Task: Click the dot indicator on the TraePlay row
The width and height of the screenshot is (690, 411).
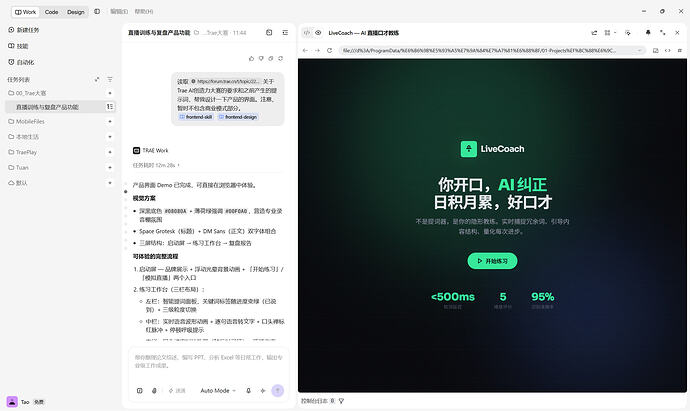Action: (x=110, y=152)
